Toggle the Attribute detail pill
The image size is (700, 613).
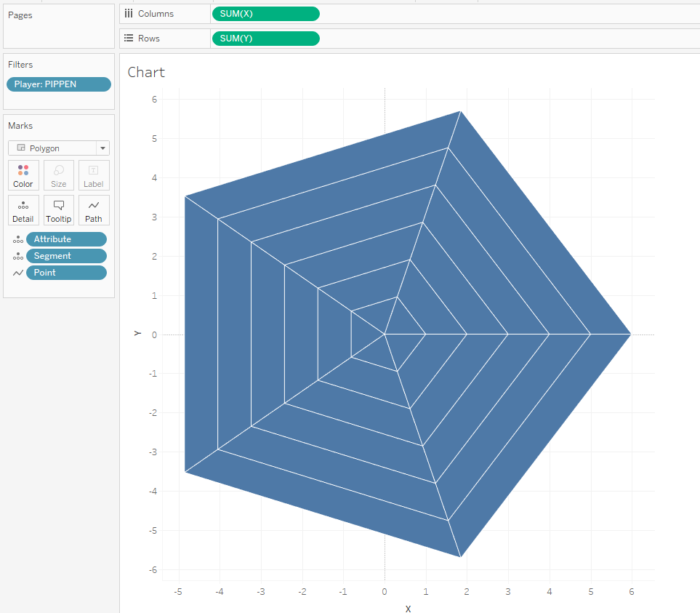tap(66, 239)
